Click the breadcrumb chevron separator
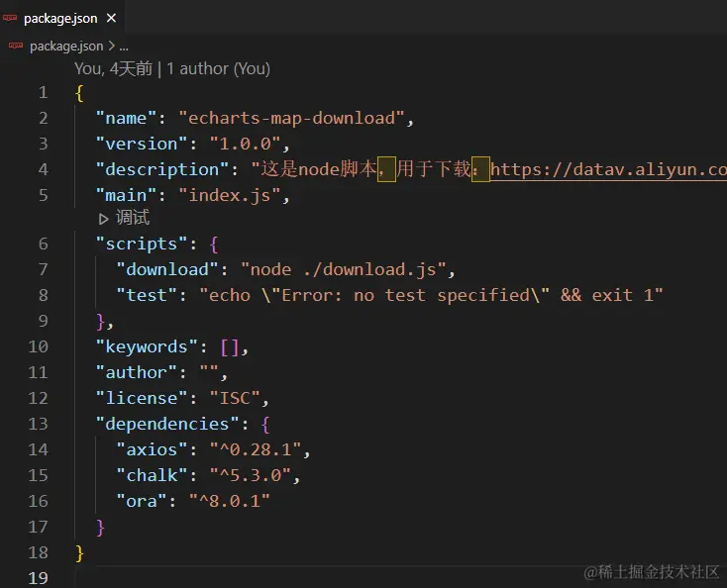The height and width of the screenshot is (588, 727). pos(111,46)
